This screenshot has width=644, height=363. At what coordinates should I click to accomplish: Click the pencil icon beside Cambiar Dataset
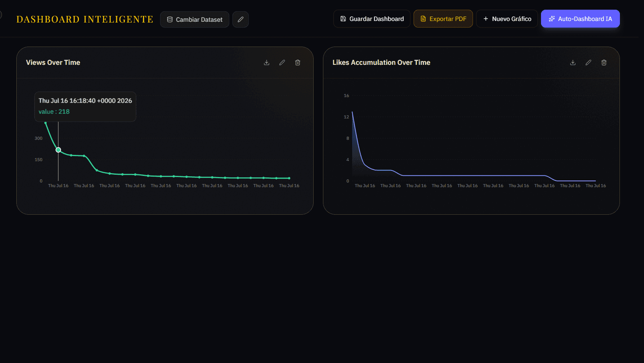[241, 19]
